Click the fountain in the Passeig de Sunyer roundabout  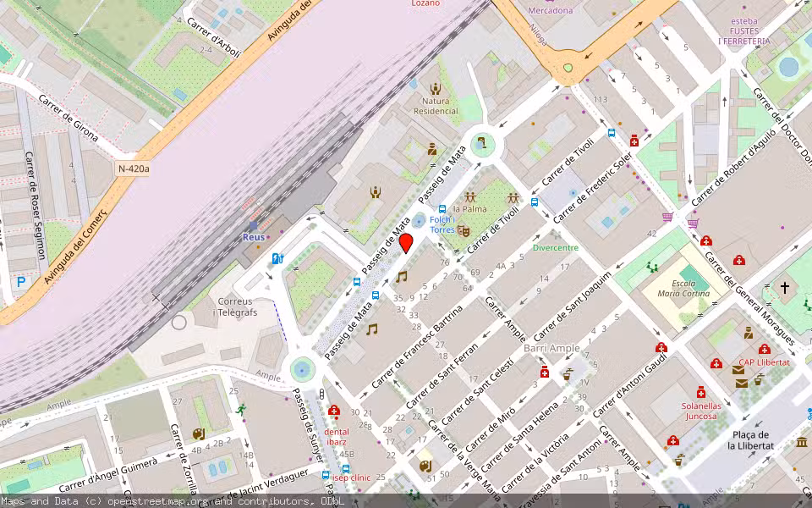(302, 370)
